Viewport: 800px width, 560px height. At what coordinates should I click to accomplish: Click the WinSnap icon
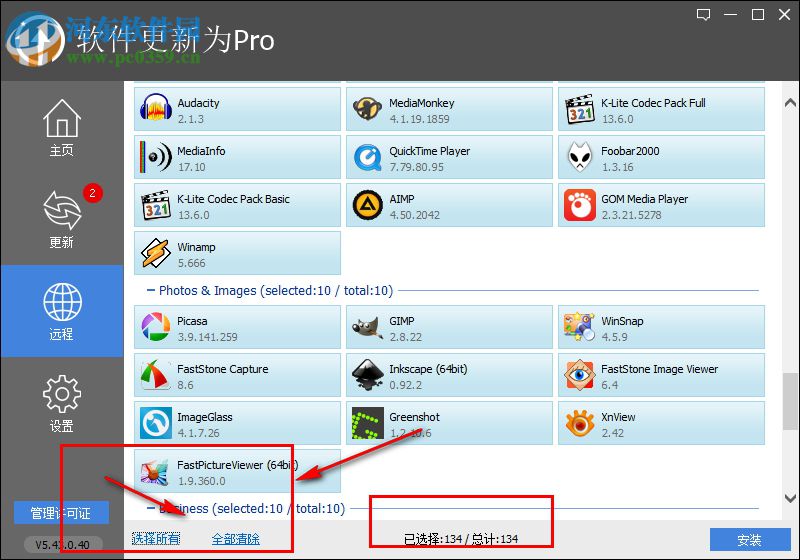point(580,327)
